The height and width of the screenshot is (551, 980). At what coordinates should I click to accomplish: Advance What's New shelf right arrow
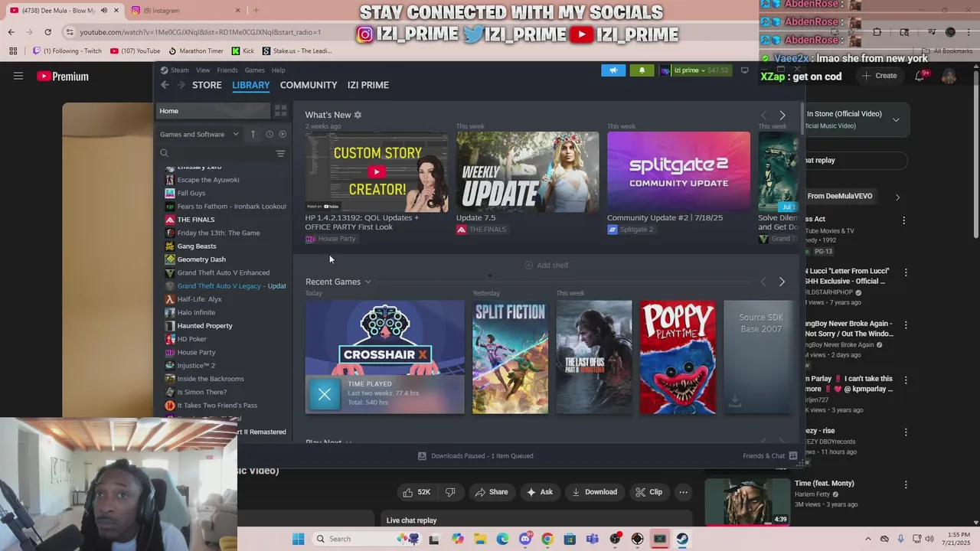tap(782, 115)
